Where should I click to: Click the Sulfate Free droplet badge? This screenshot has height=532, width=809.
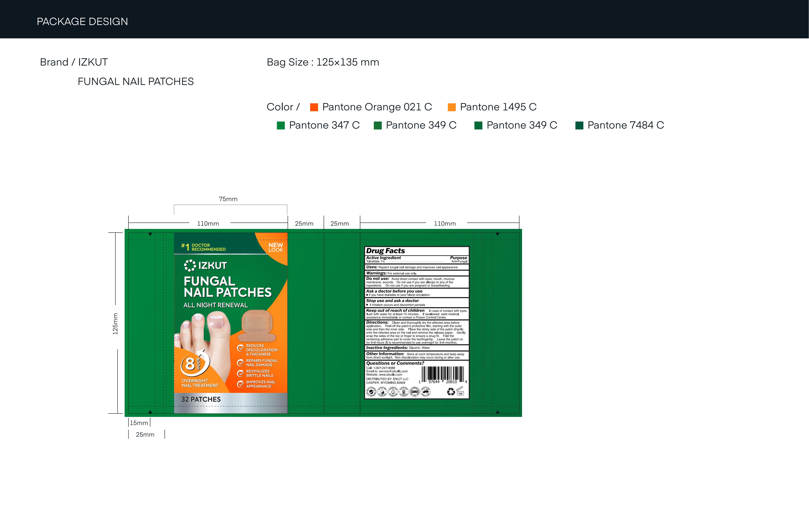pos(382,392)
